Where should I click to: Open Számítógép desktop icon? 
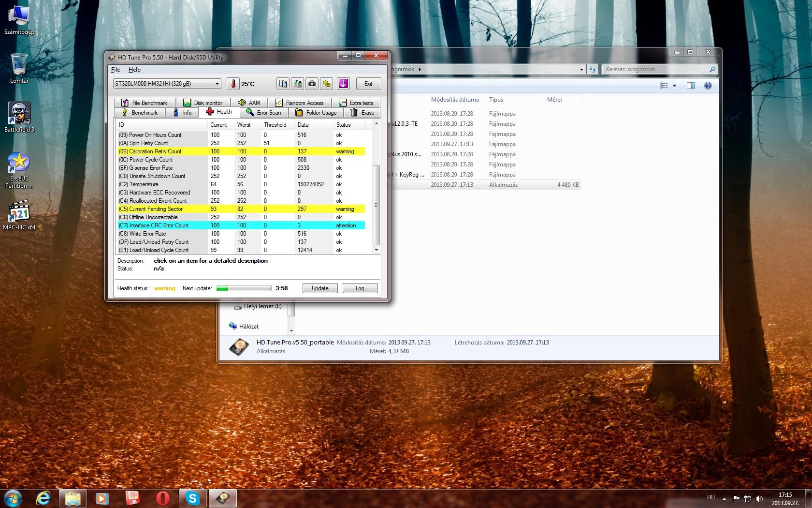[19, 20]
